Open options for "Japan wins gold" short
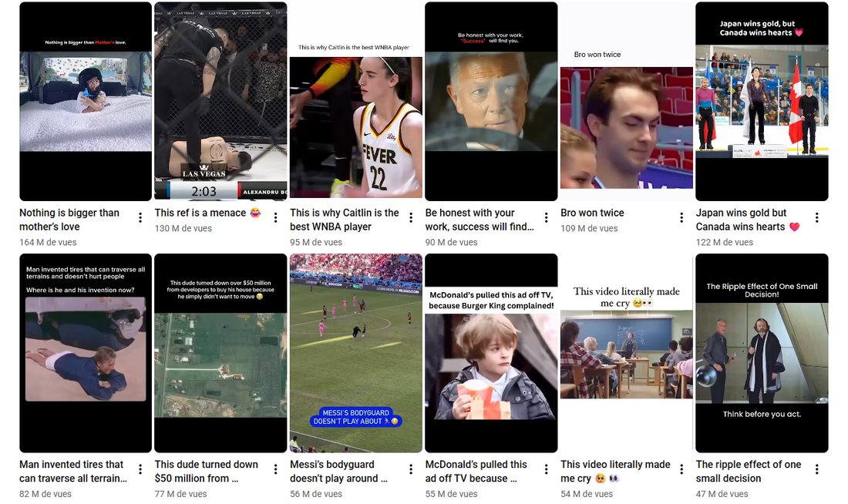 tap(816, 218)
